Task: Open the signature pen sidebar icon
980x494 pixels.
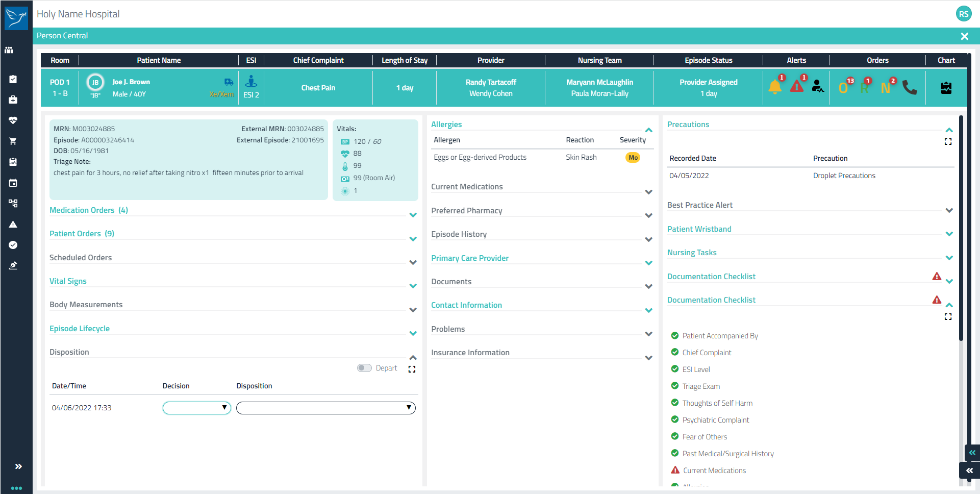Action: (13, 265)
